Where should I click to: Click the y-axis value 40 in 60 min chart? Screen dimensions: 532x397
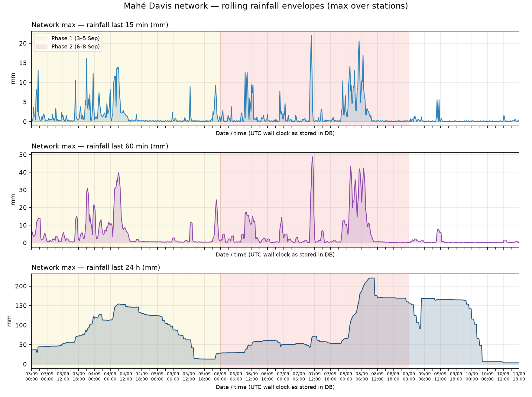pos(23,172)
